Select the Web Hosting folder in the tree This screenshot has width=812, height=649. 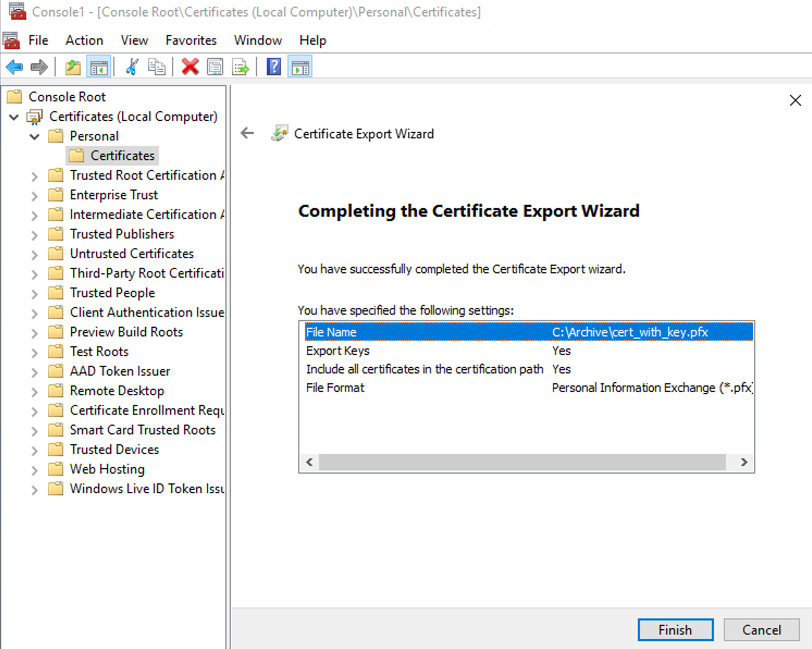[x=107, y=469]
